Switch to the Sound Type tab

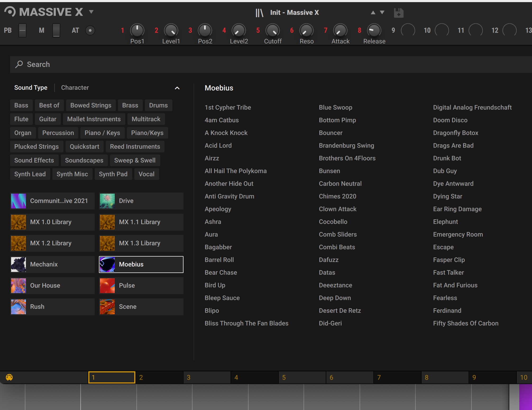[31, 88]
